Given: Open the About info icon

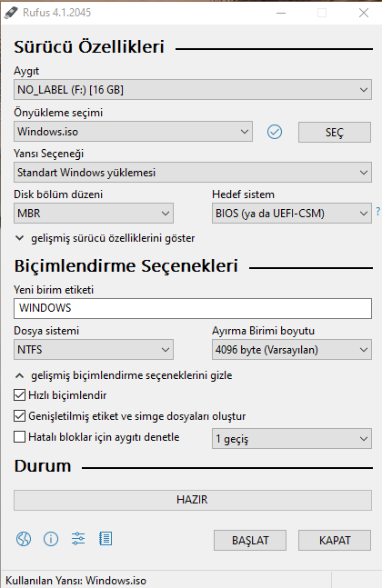Looking at the screenshot, I should tap(51, 539).
